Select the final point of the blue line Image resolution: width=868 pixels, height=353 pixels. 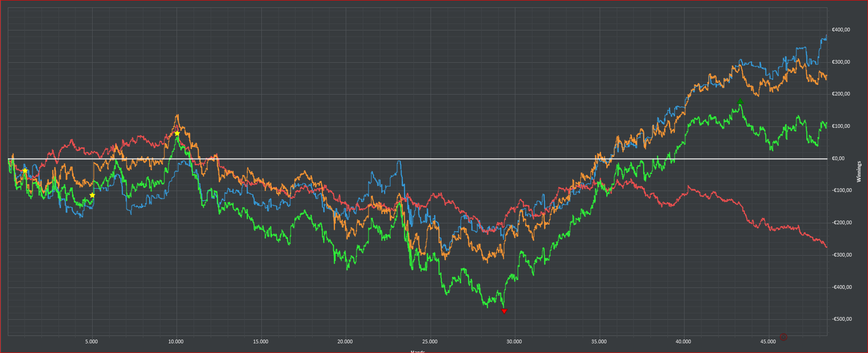827,36
